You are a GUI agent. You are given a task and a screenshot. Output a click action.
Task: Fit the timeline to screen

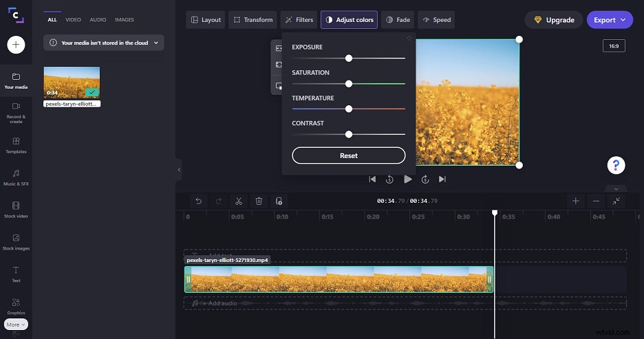(616, 201)
